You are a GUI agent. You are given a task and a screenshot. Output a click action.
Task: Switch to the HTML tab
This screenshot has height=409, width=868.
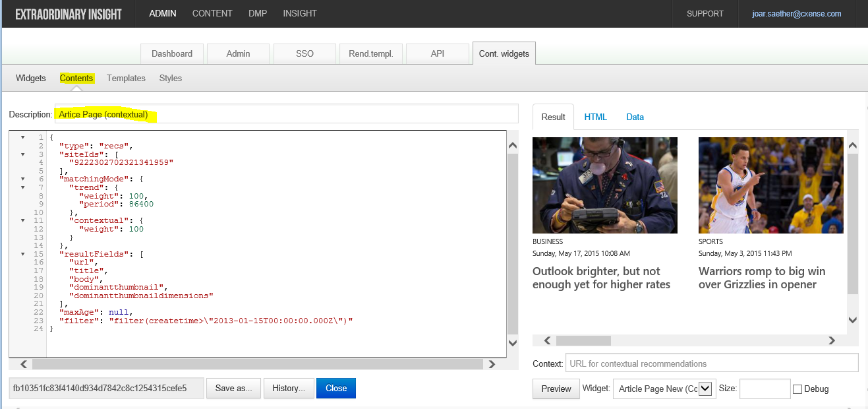pyautogui.click(x=595, y=117)
